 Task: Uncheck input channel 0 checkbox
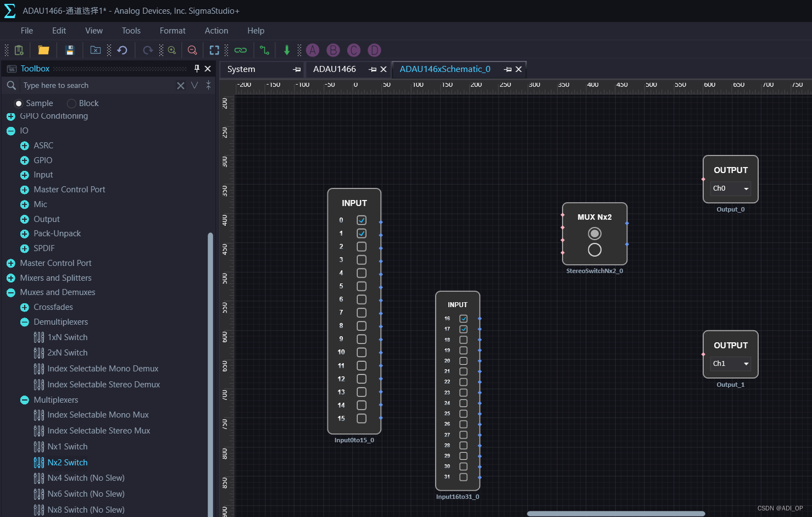361,220
